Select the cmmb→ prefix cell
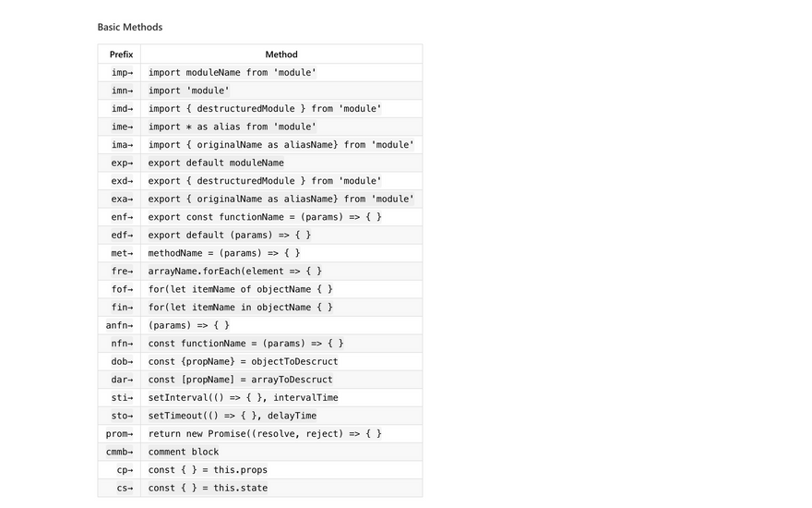The height and width of the screenshot is (508, 812). 119,452
